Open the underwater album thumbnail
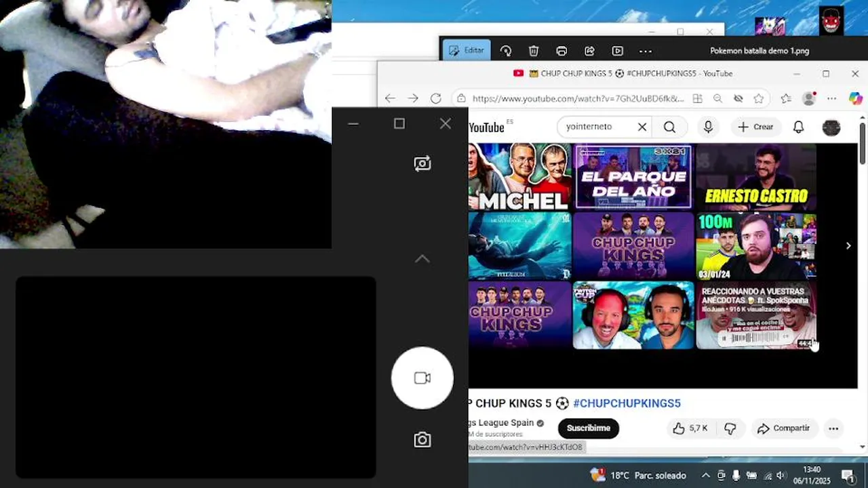This screenshot has width=868, height=488. click(520, 246)
